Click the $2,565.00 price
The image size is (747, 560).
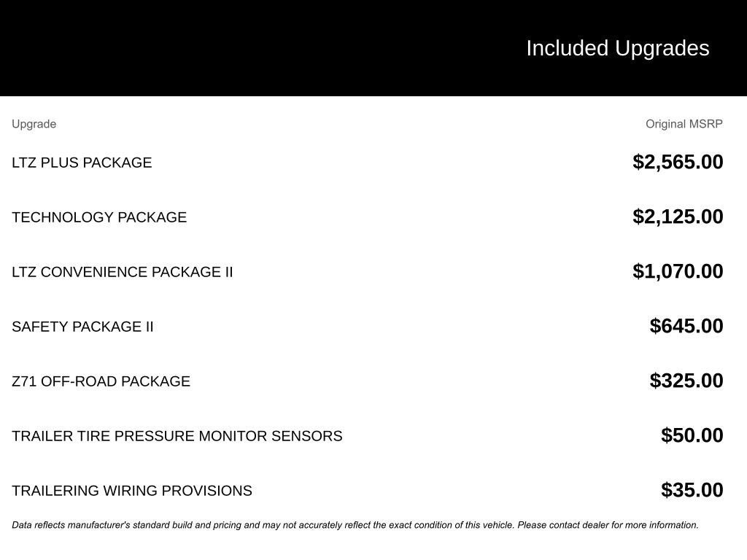pos(678,162)
